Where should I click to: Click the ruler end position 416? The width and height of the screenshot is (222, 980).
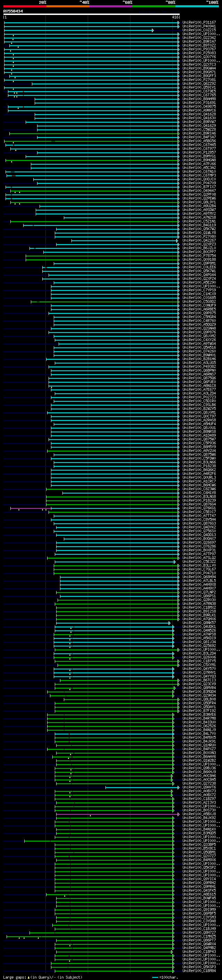[x=175, y=17]
